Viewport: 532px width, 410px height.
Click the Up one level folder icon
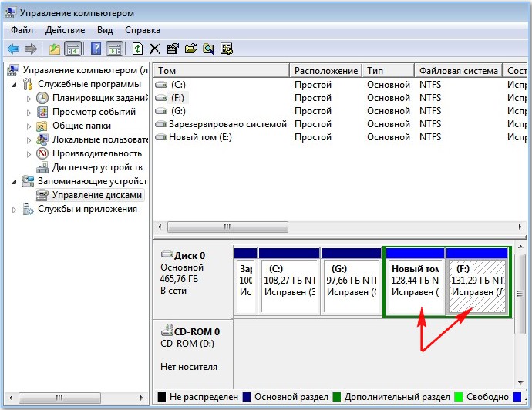(x=55, y=49)
